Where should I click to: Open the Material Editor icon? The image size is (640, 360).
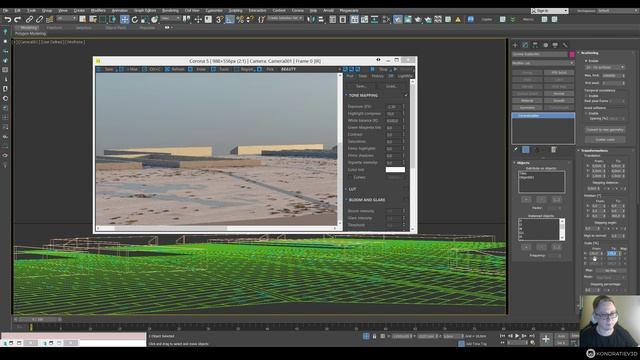pos(386,19)
